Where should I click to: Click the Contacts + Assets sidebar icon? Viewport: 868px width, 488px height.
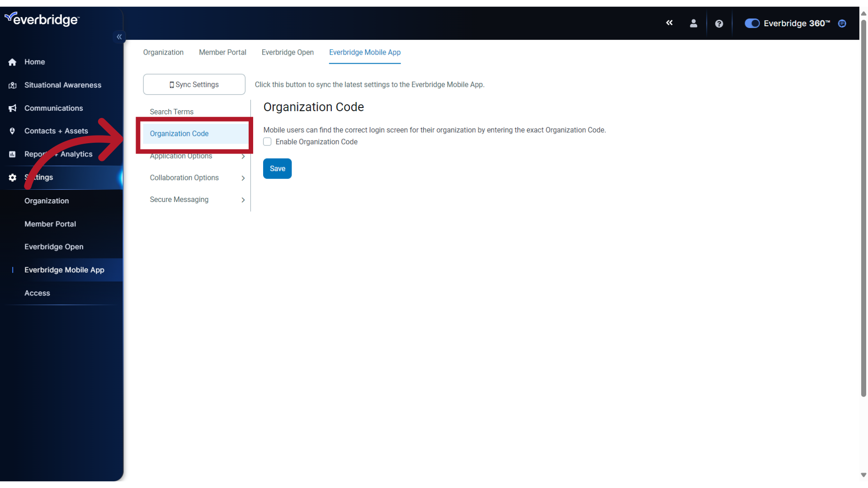tap(11, 131)
